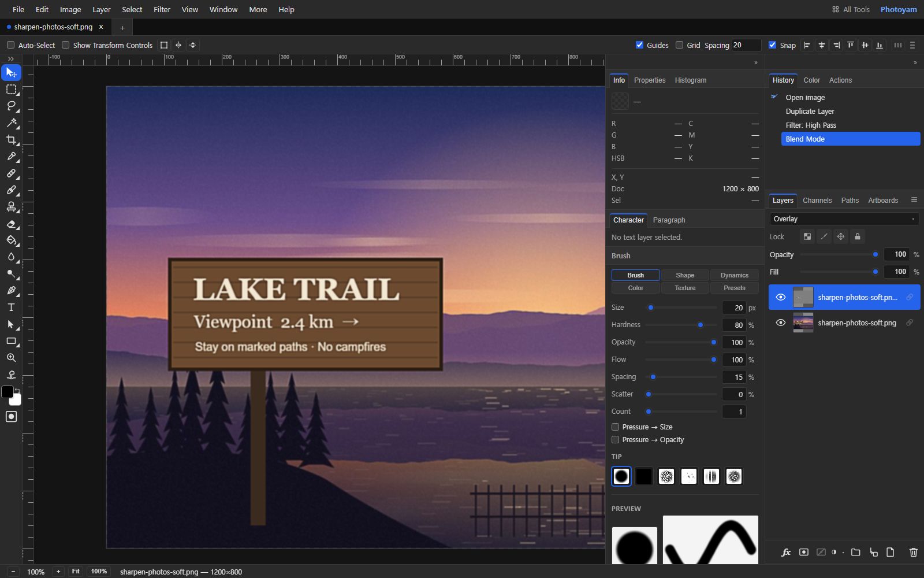Open All Tools link
The width and height of the screenshot is (924, 578).
[x=851, y=9]
